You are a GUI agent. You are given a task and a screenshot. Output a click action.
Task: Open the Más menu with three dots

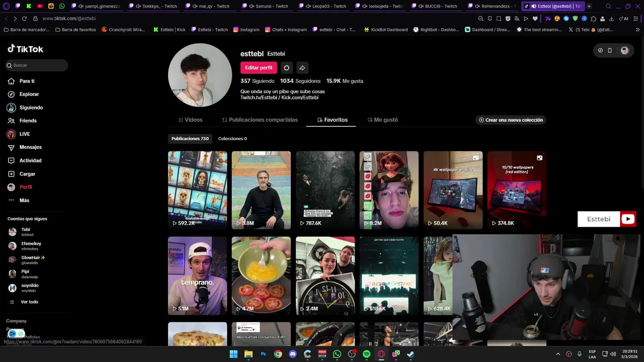pos(19,200)
